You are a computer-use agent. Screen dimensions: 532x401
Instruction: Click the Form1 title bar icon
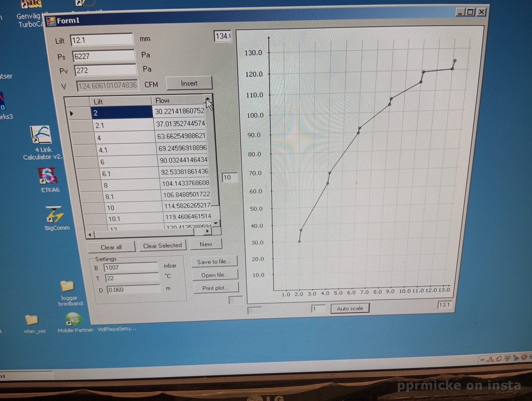(x=51, y=21)
